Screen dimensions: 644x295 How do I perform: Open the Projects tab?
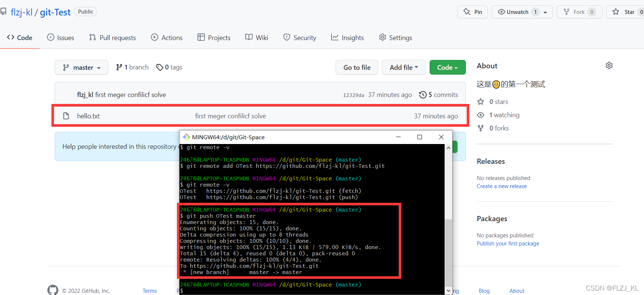214,37
